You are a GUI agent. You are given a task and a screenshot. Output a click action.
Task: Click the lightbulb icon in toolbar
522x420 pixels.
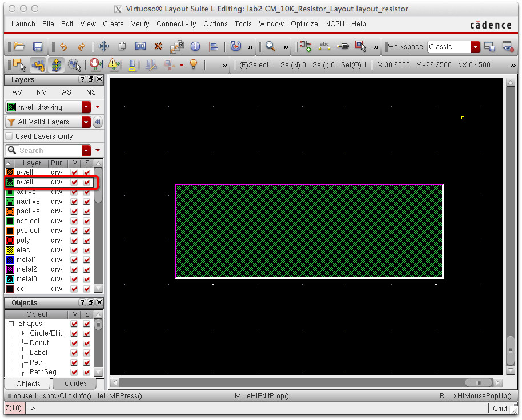coord(193,64)
